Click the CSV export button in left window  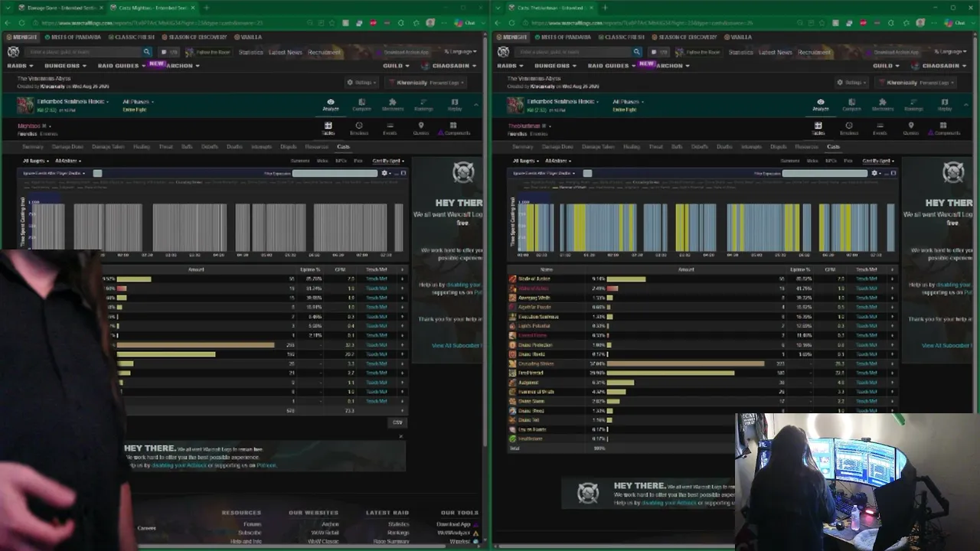[397, 422]
